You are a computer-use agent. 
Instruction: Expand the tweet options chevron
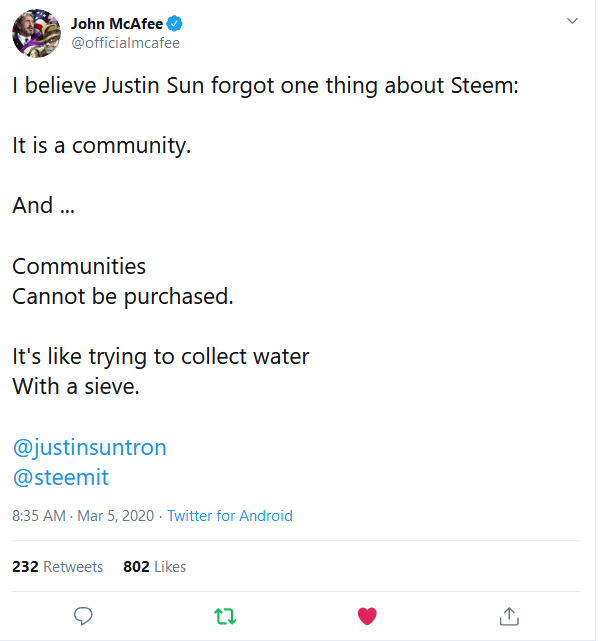(x=572, y=20)
